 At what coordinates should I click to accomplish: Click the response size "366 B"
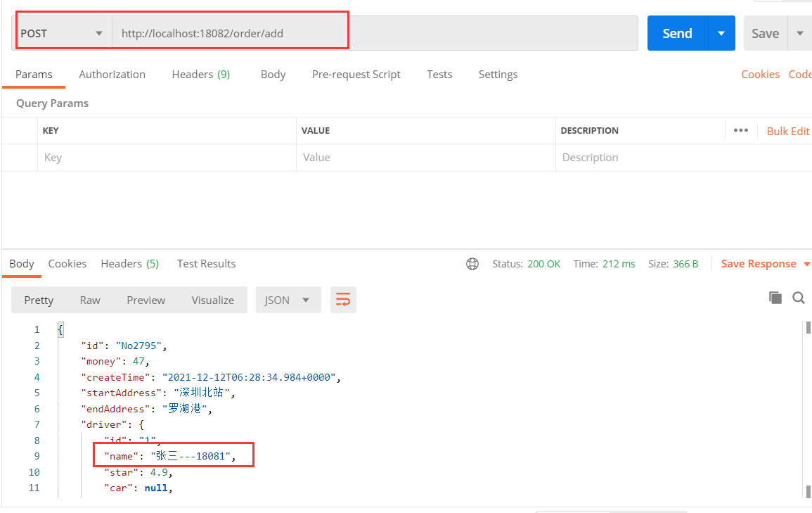685,264
